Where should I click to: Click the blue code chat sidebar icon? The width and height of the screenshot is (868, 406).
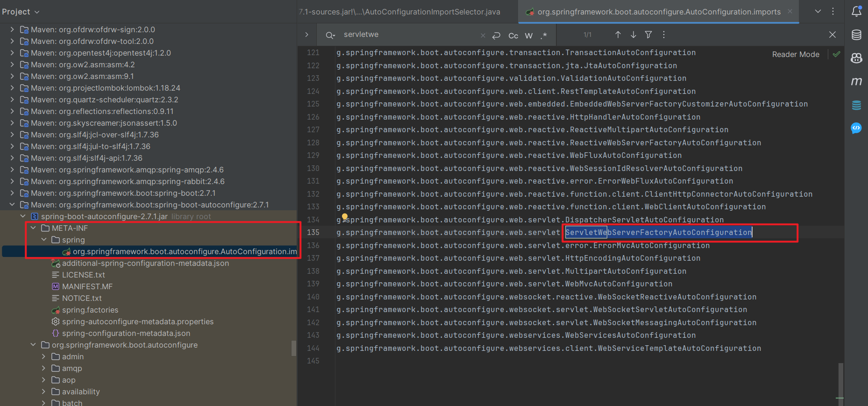coord(856,128)
